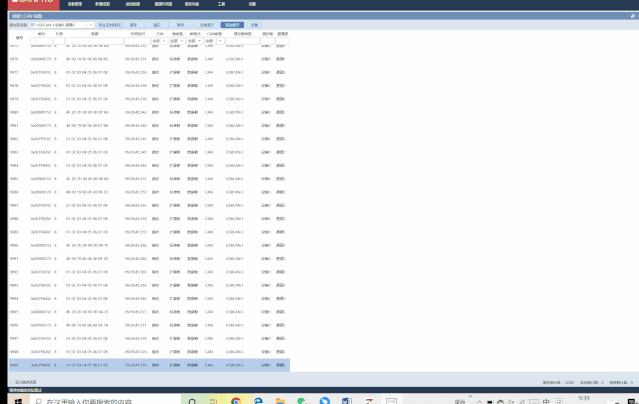
Task: Click the timestamp cell in row 9984
Action: tap(136, 165)
